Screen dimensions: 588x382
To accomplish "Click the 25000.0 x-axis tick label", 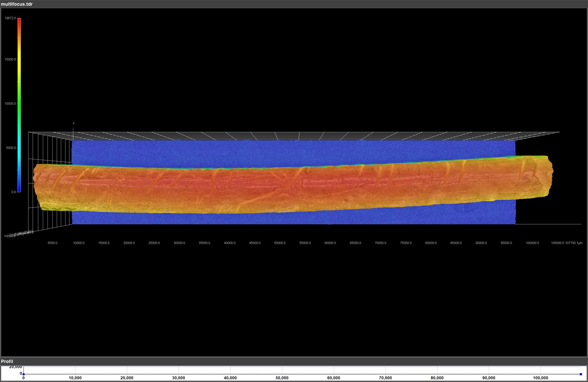I will click(x=154, y=243).
